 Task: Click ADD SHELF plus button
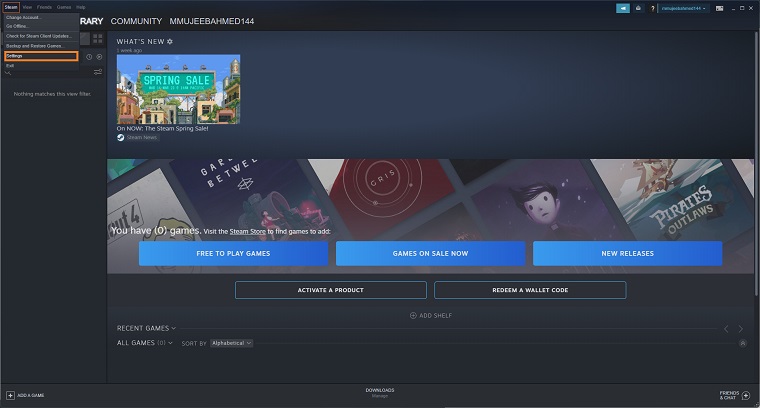[430, 315]
